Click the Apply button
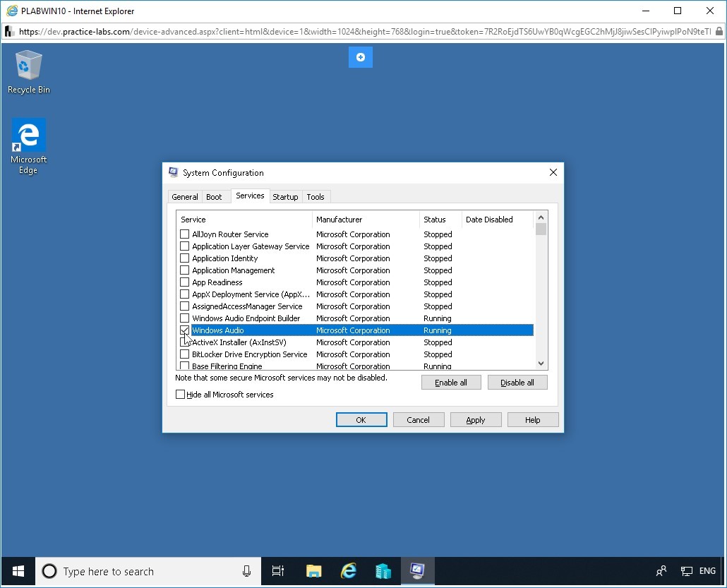727x588 pixels. tap(476, 420)
